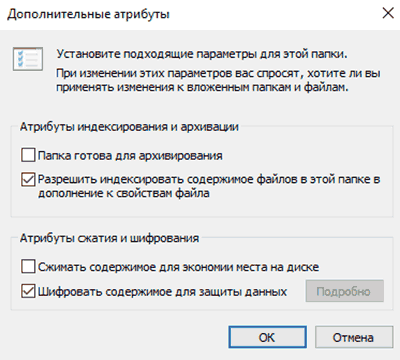
Task: Click the paragraph starting При изменении этих параметров
Action: tap(218, 80)
